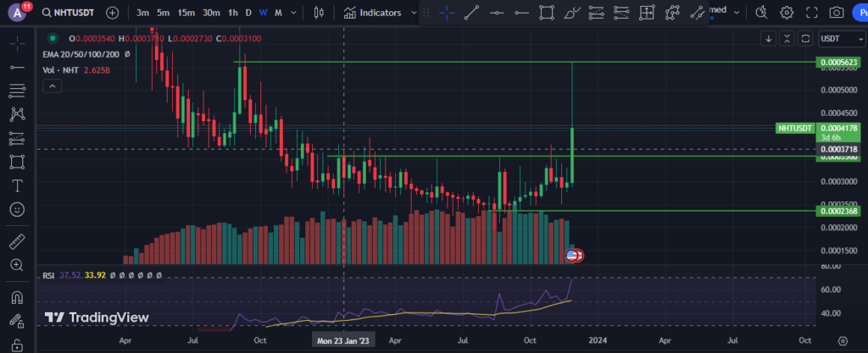
Task: Select the Text tool in left sidebar
Action: [x=17, y=185]
